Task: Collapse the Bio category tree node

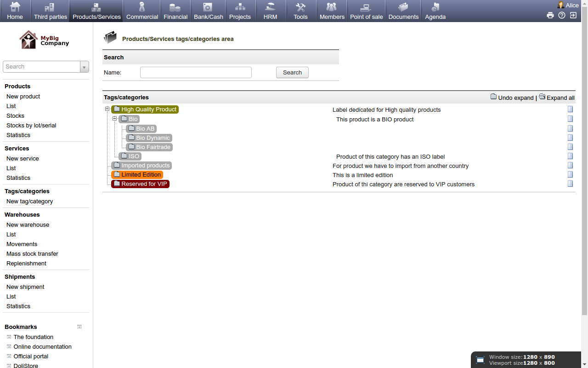Action: click(114, 119)
